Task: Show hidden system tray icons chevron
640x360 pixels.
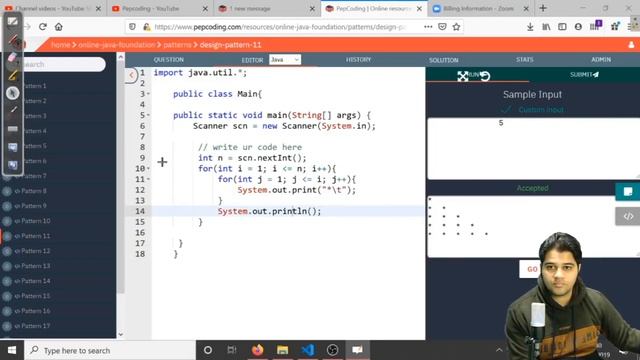Action: tap(499, 350)
